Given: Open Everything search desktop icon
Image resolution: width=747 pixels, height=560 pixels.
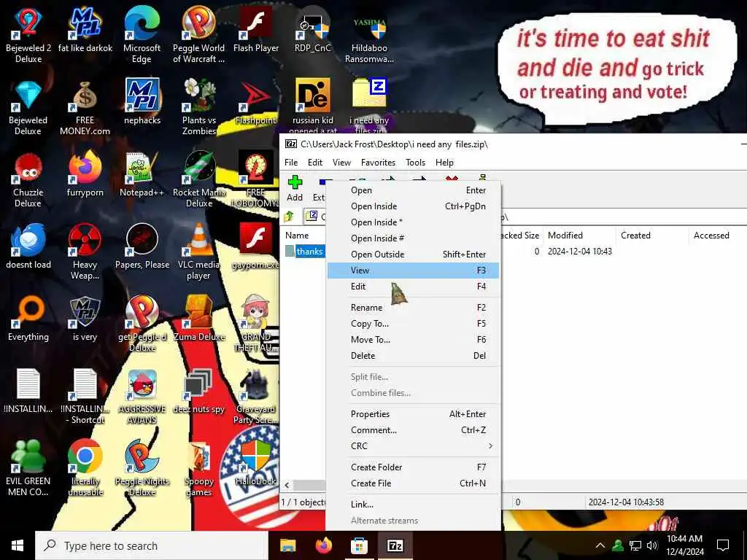Looking at the screenshot, I should (x=28, y=319).
